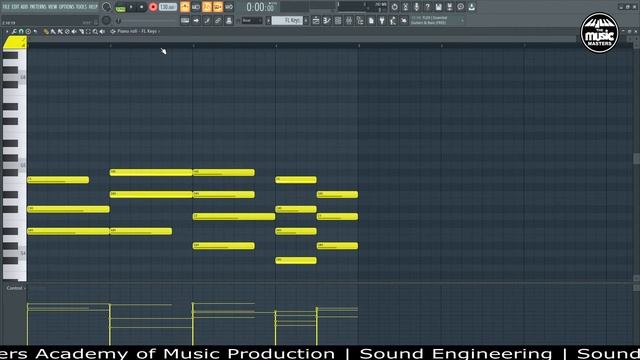This screenshot has height=360, width=640.
Task: Click the 130 tempo field
Action: tap(168, 7)
